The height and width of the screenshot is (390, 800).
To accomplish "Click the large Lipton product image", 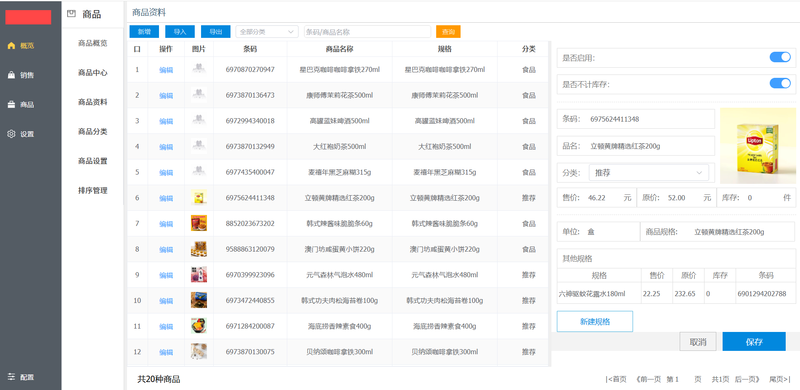I will coord(758,145).
